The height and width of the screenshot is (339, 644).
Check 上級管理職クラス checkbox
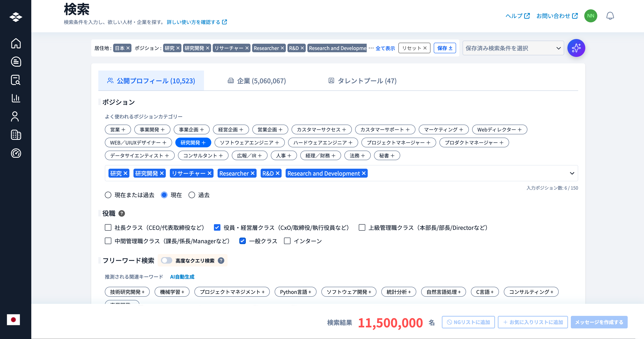point(362,227)
